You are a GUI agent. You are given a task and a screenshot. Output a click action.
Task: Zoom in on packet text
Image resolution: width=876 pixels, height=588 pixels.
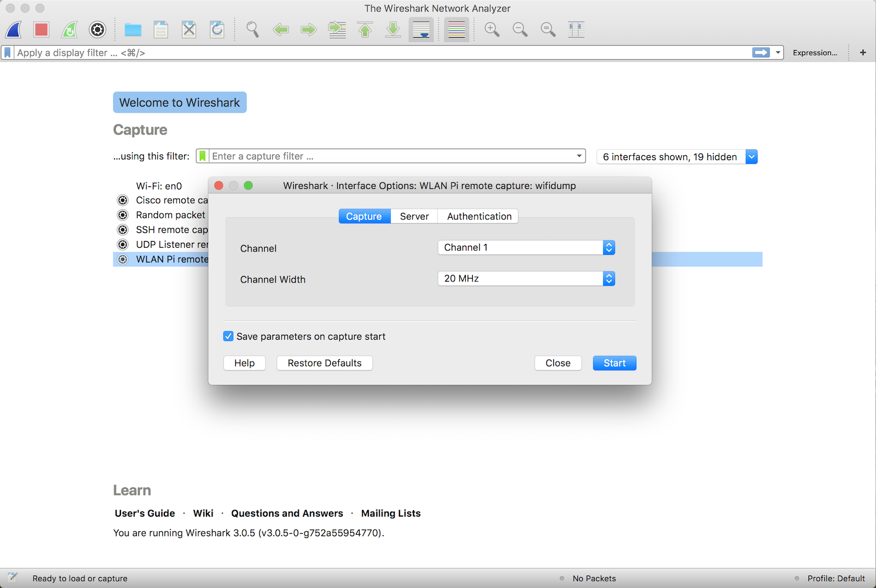pyautogui.click(x=492, y=29)
